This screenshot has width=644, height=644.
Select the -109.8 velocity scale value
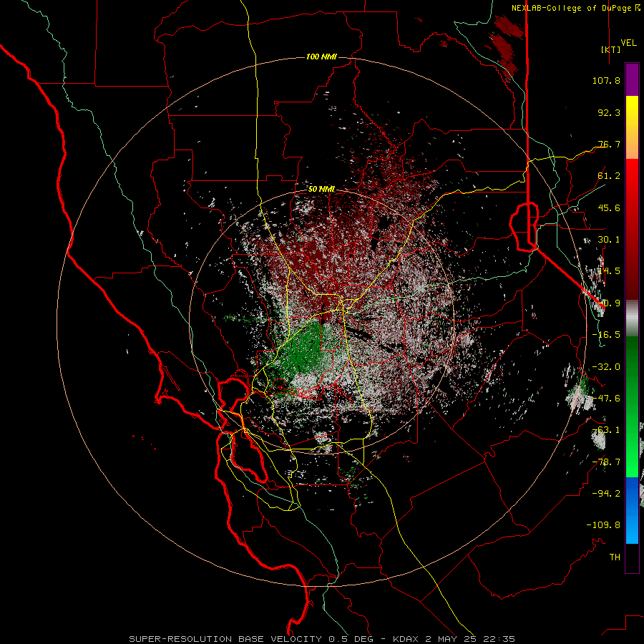coord(603,525)
